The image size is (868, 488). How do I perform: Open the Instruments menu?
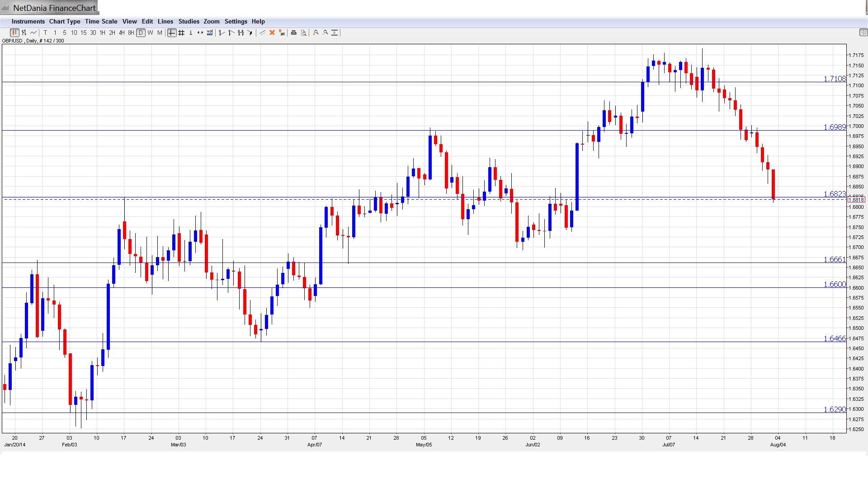pyautogui.click(x=28, y=21)
